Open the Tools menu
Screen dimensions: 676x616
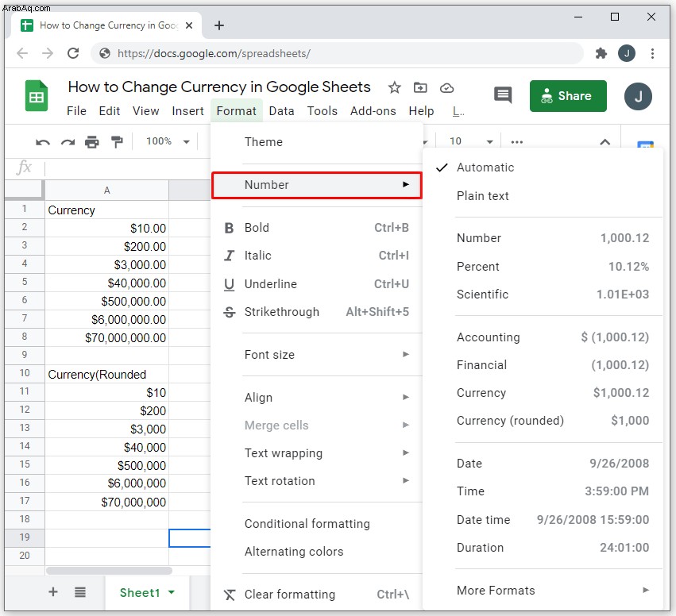click(x=322, y=111)
